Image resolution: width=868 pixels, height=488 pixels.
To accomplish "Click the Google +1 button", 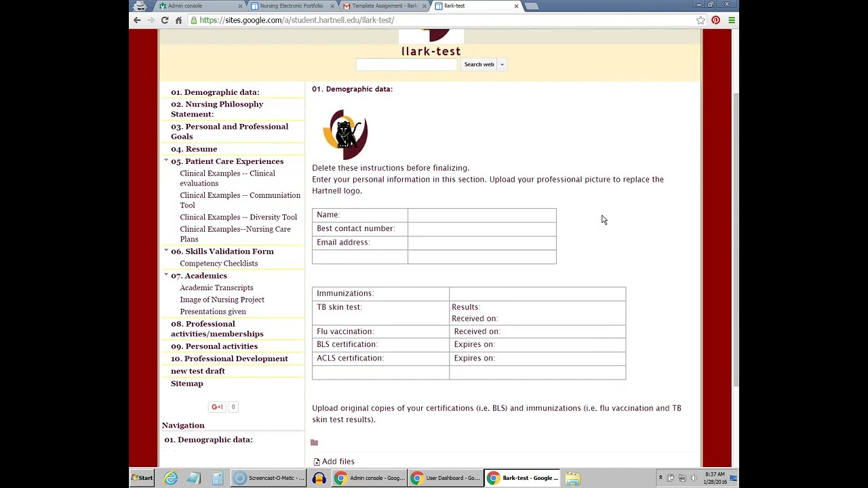I will tap(217, 407).
